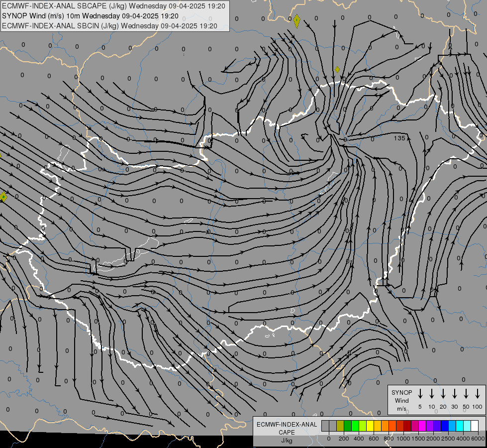
Task: Click the J/kg unit label in legend
Action: click(x=287, y=441)
